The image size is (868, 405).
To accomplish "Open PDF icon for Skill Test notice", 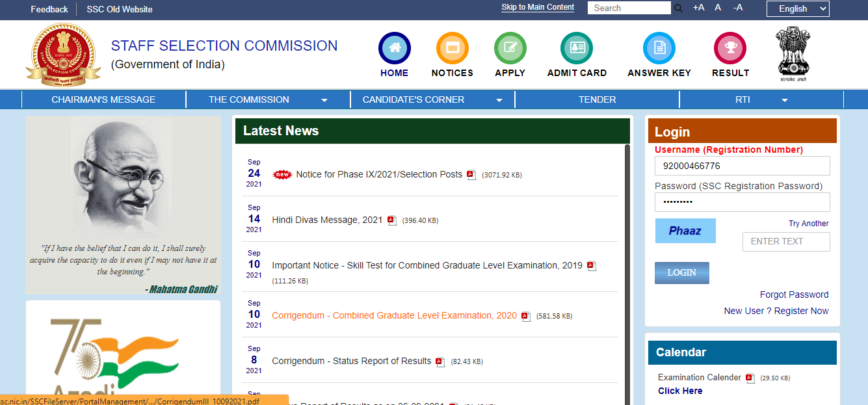I will (x=592, y=266).
